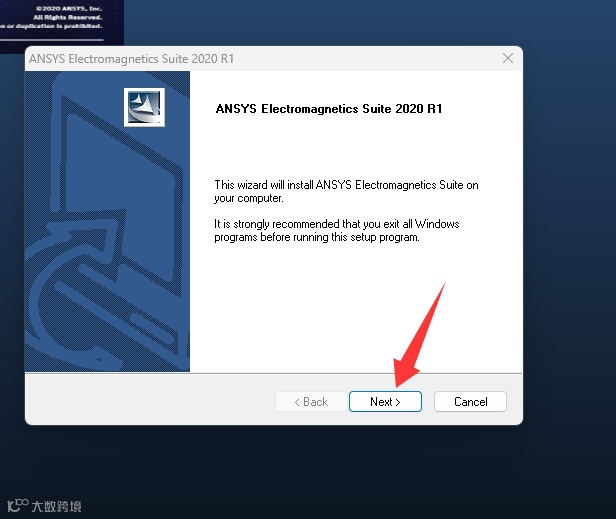Close the ANSYS Electromagnetics Suite dialog
The image size is (616, 519).
tap(508, 59)
